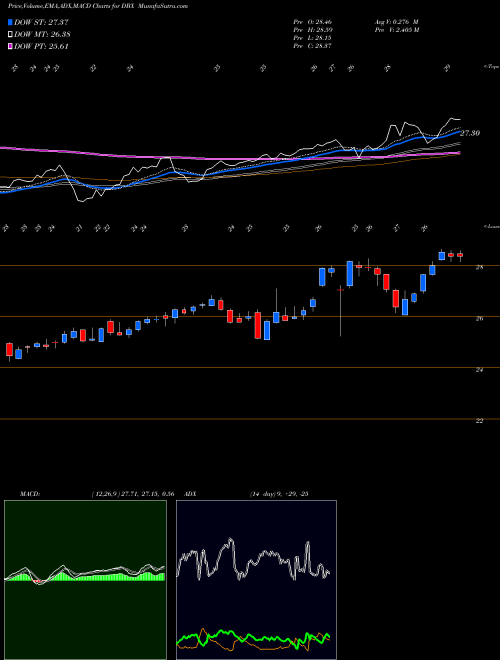Click the Tops marker label
Screen dimensions: 500x660
pos(491,67)
